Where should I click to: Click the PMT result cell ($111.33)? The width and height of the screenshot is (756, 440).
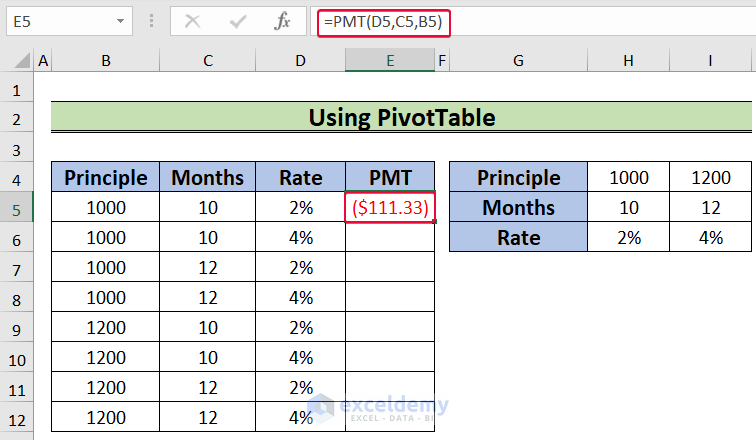(390, 208)
